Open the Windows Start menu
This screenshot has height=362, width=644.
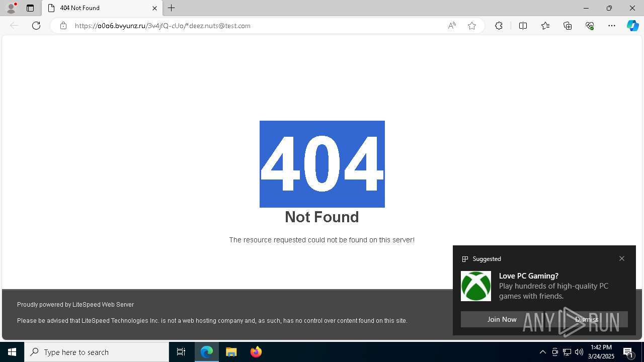click(x=12, y=352)
